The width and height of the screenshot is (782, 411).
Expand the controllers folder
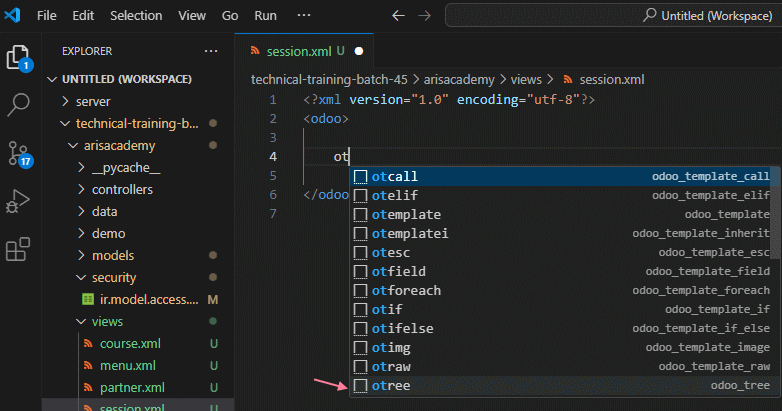pyautogui.click(x=81, y=190)
